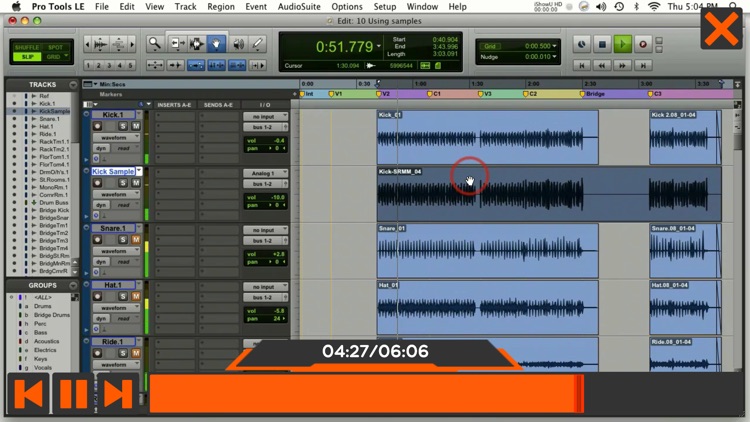Click the audio zoom waveform button
750x422 pixels.
coord(100,44)
